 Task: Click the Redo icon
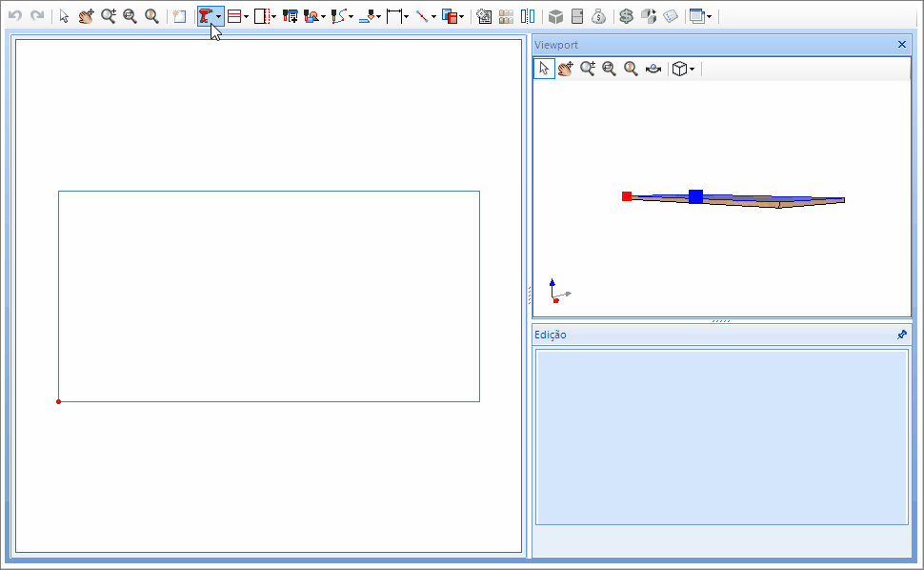[37, 16]
